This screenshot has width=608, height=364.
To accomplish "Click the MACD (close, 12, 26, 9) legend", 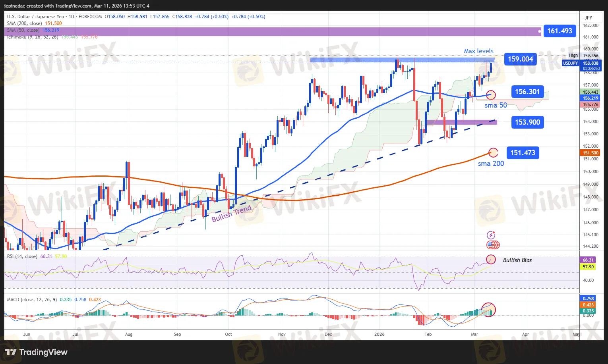I will tap(32, 300).
